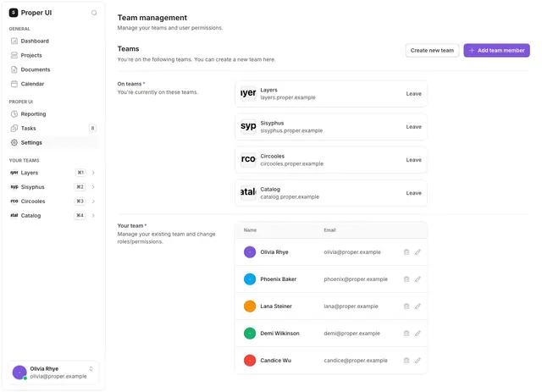542x392 pixels.
Task: Expand the Sisyphus team chevron in the sidebar
Action: (x=93, y=187)
